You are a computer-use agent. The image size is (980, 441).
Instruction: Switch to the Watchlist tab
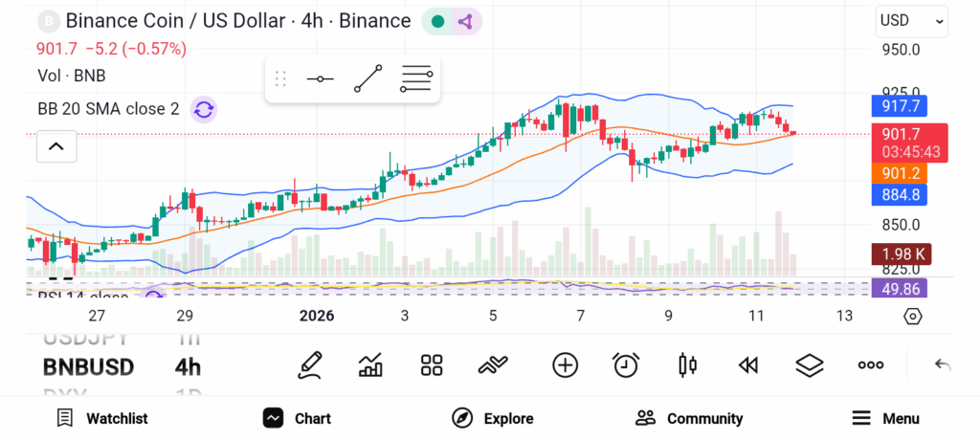[x=101, y=418]
